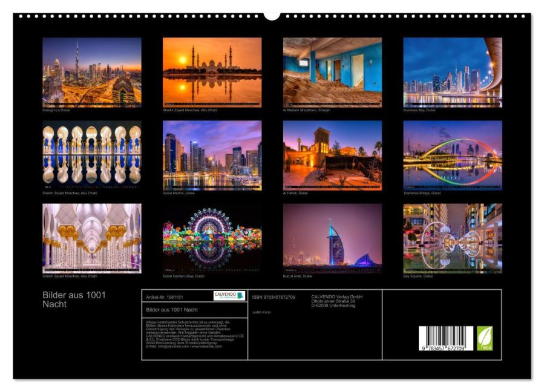Click the green eco leaf logo
Screen dimensions: 544x392
485,338
